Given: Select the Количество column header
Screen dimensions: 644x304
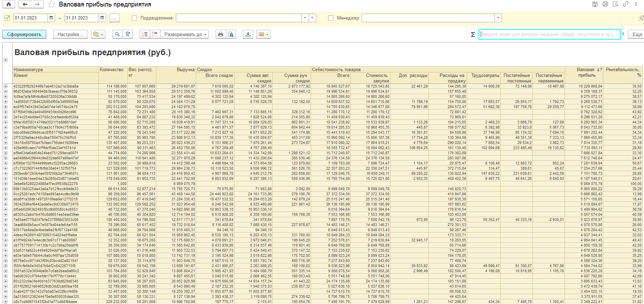Looking at the screenshot, I should pos(113,75).
